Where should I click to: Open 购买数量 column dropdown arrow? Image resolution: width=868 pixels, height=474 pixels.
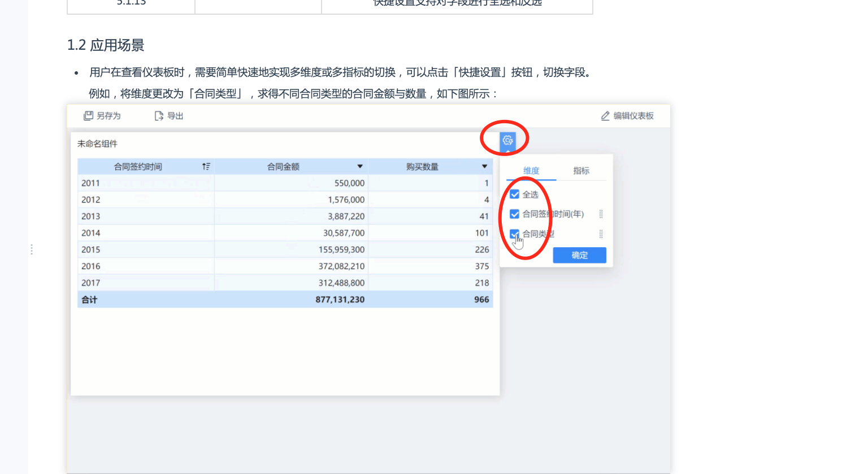(x=484, y=166)
